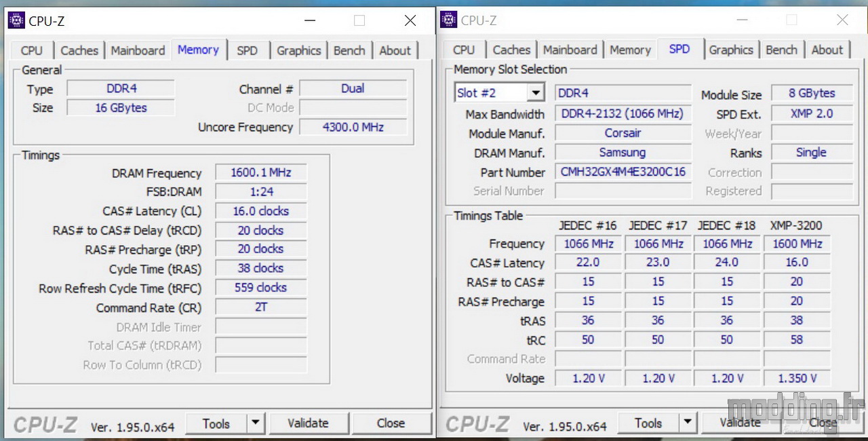Open Graphics tab in left CPU-Z window
The height and width of the screenshot is (441, 868).
click(299, 50)
